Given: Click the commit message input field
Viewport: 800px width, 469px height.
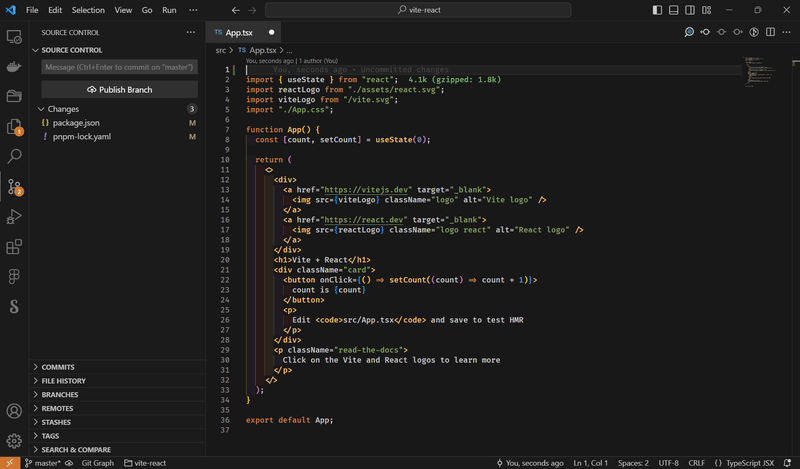Looking at the screenshot, I should [x=119, y=67].
